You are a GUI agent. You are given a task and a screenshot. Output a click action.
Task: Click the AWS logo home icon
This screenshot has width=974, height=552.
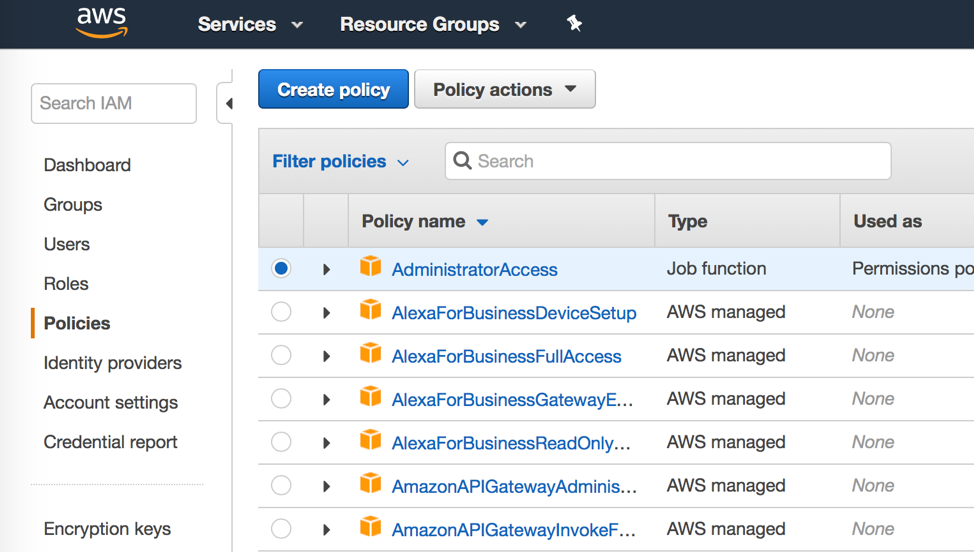click(x=102, y=23)
